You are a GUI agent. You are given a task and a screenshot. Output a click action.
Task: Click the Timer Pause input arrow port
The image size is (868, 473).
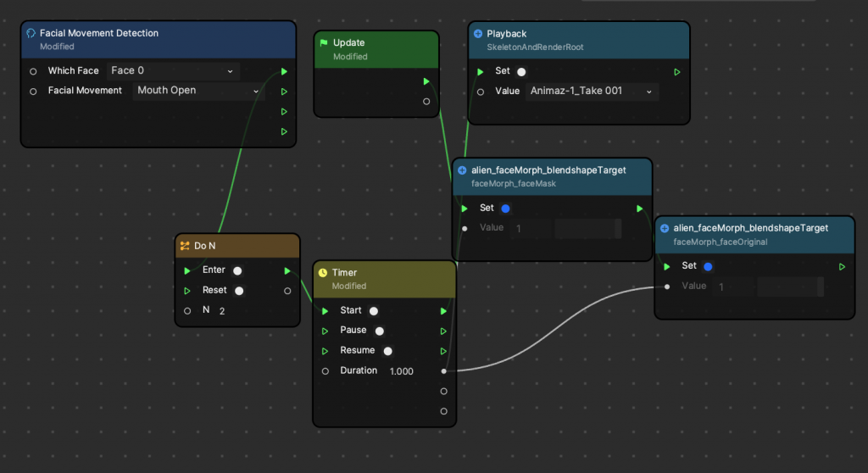pyautogui.click(x=325, y=331)
